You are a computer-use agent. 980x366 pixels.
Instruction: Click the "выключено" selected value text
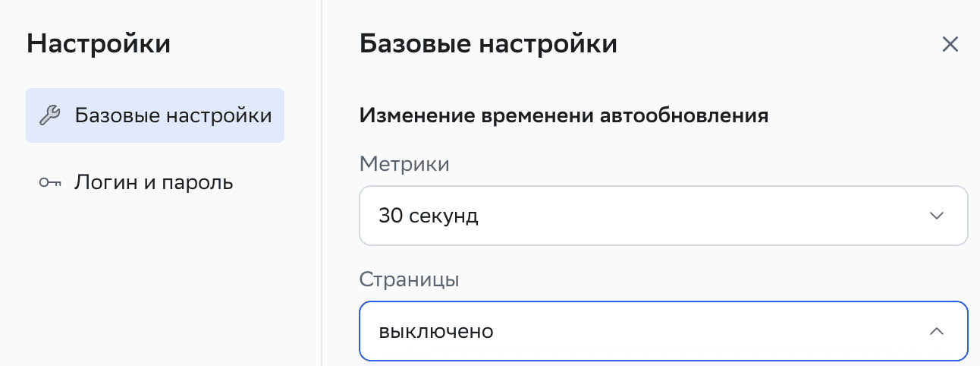tap(436, 332)
